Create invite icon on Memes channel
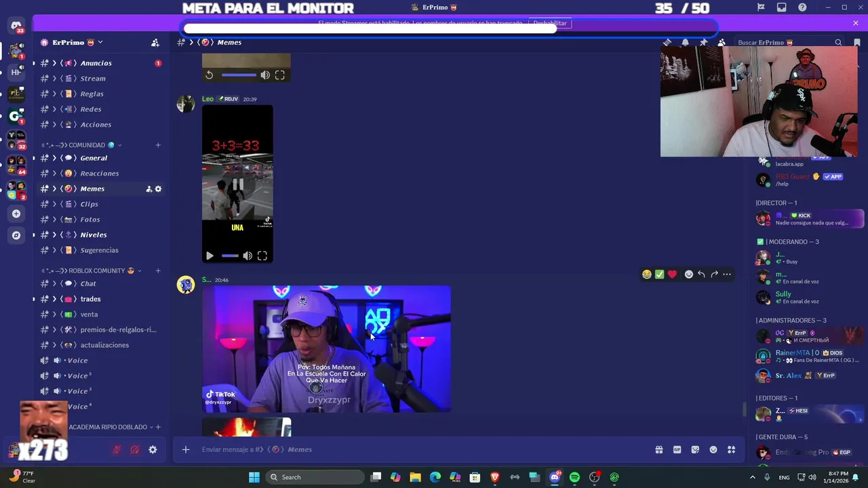 pos(149,189)
